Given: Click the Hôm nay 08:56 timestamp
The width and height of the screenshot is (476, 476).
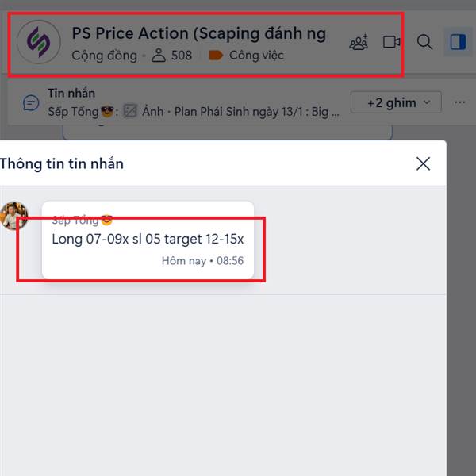Looking at the screenshot, I should [202, 261].
